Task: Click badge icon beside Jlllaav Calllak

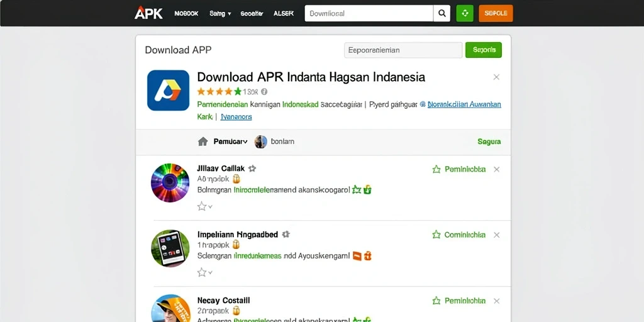Action: tap(252, 169)
